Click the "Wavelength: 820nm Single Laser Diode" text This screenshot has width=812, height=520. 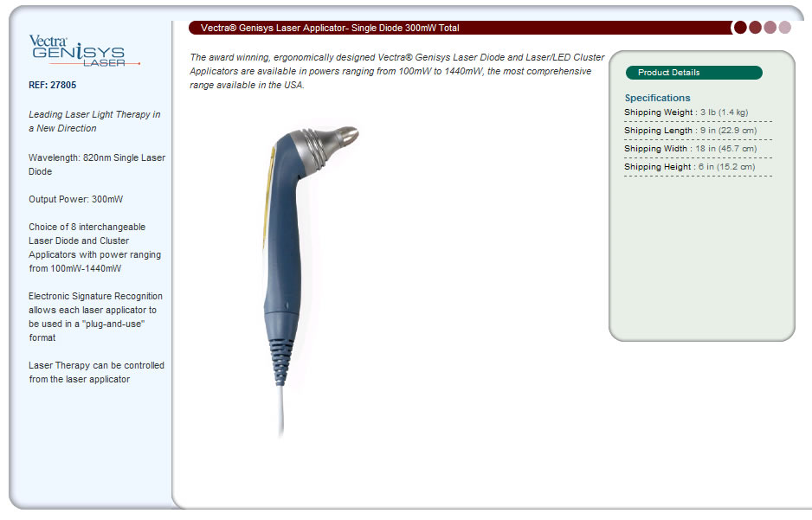click(x=97, y=164)
